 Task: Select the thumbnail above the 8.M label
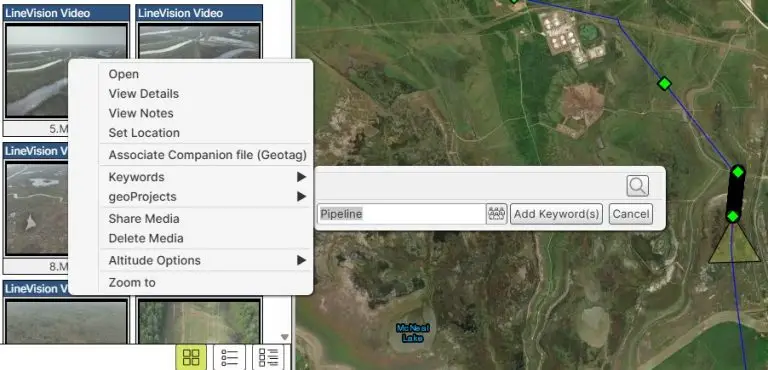coord(36,209)
